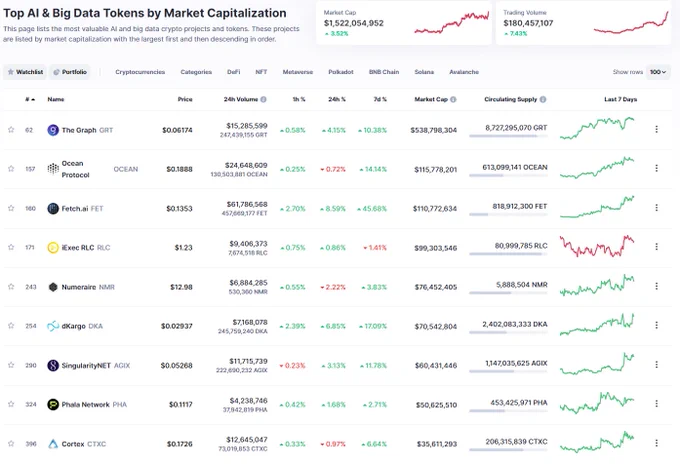
Task: Click iExec RLC circulating supply progress bar
Action: [508, 254]
